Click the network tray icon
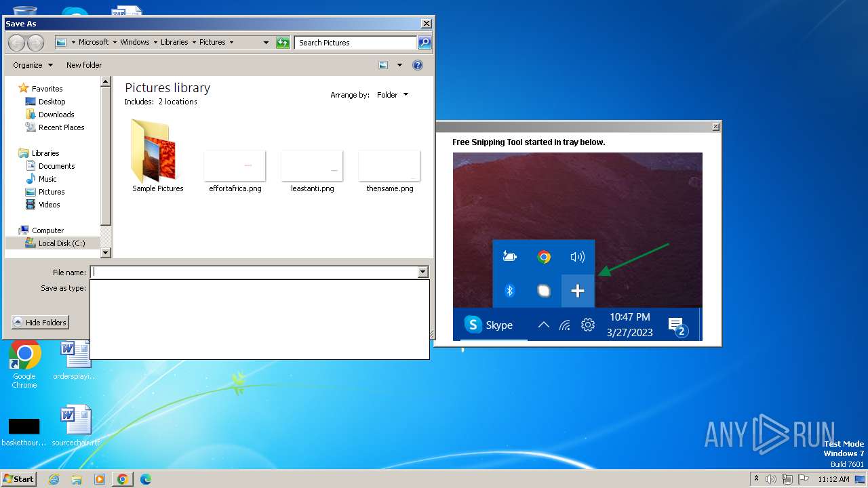The height and width of the screenshot is (488, 868). click(787, 479)
